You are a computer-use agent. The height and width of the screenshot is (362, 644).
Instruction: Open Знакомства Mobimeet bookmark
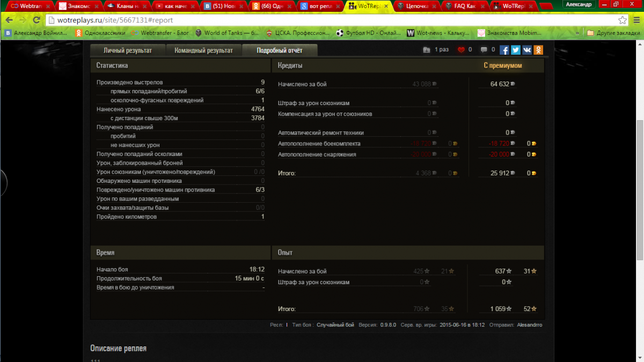[508, 33]
